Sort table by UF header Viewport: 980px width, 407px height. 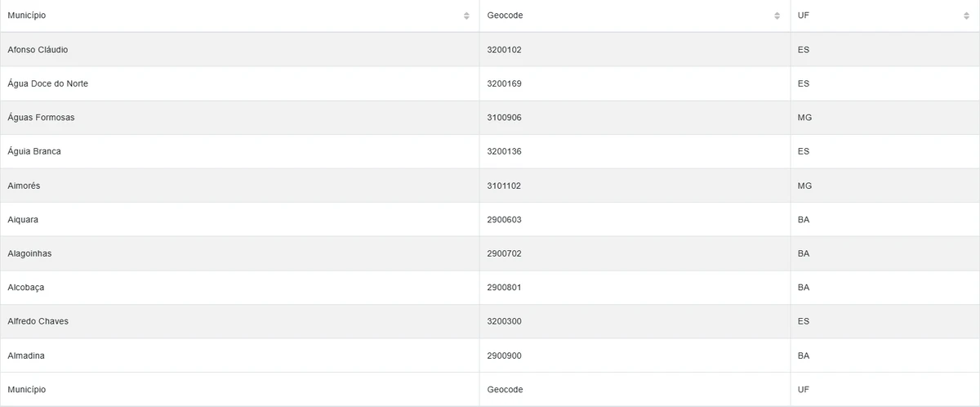(x=804, y=16)
